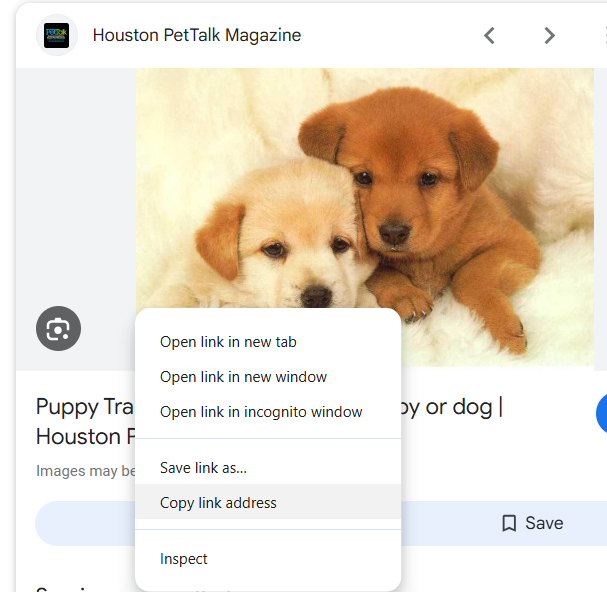Screen dimensions: 607x592
Task: Open the Houston PetTalk Magazine source name
Action: tap(196, 36)
